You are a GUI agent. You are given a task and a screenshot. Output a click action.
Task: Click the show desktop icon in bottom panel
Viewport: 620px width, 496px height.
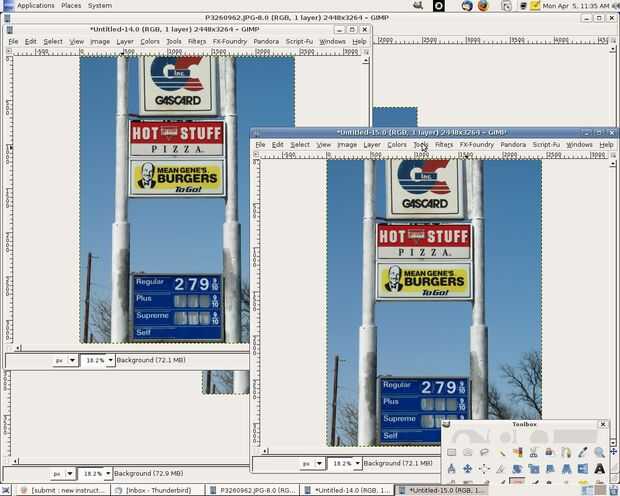(6, 490)
